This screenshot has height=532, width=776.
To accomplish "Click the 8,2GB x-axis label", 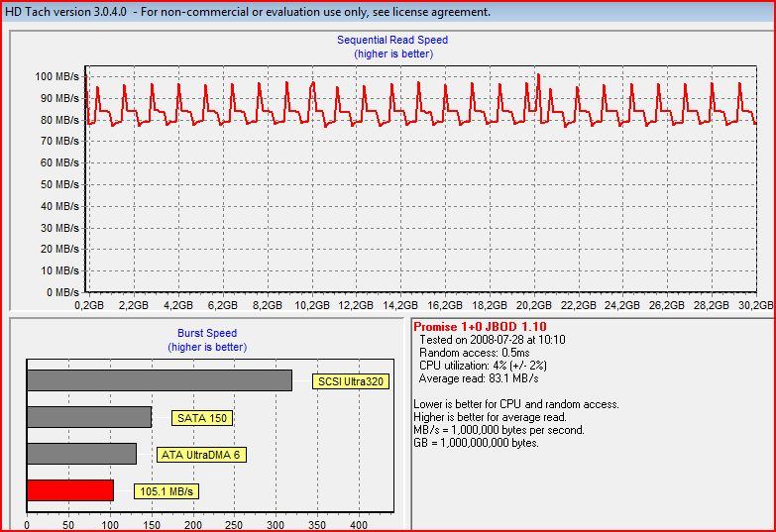I will 268,305.
